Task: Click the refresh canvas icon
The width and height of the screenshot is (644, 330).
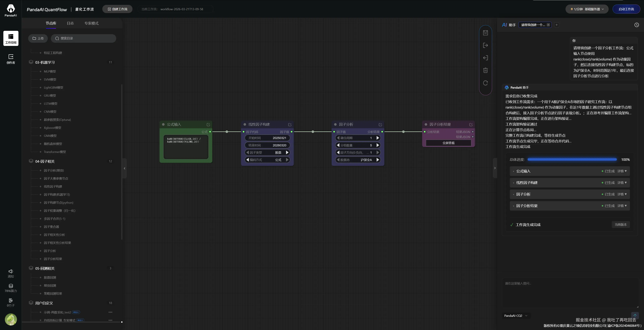Action: point(485,83)
